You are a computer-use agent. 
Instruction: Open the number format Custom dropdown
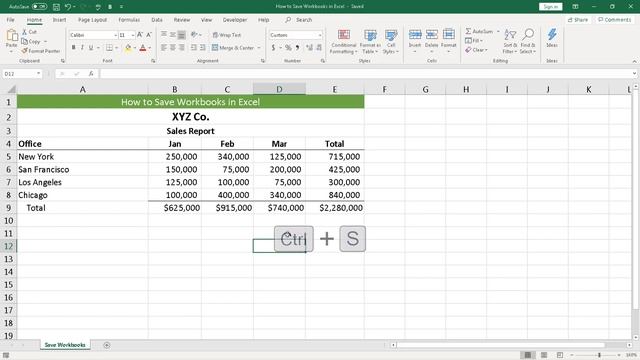tap(320, 36)
